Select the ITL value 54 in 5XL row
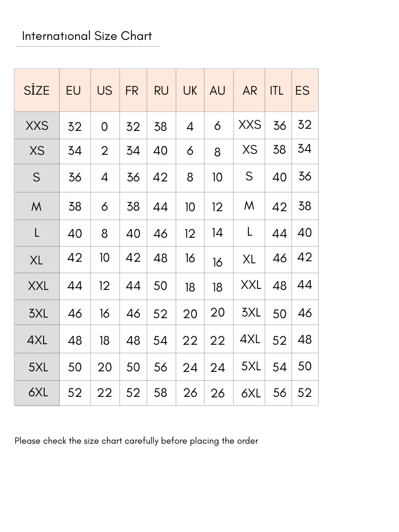Screen dimensions: 399x532 pos(279,367)
